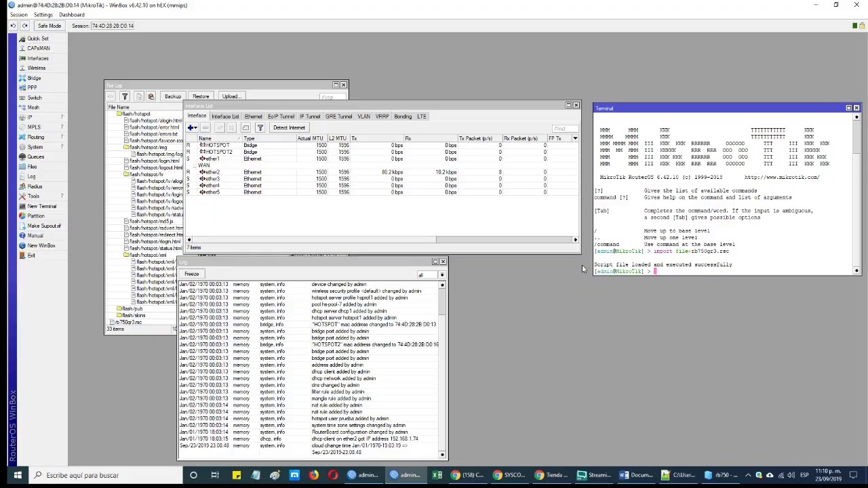Open Windows Start menu
868x488 pixels.
(18, 475)
